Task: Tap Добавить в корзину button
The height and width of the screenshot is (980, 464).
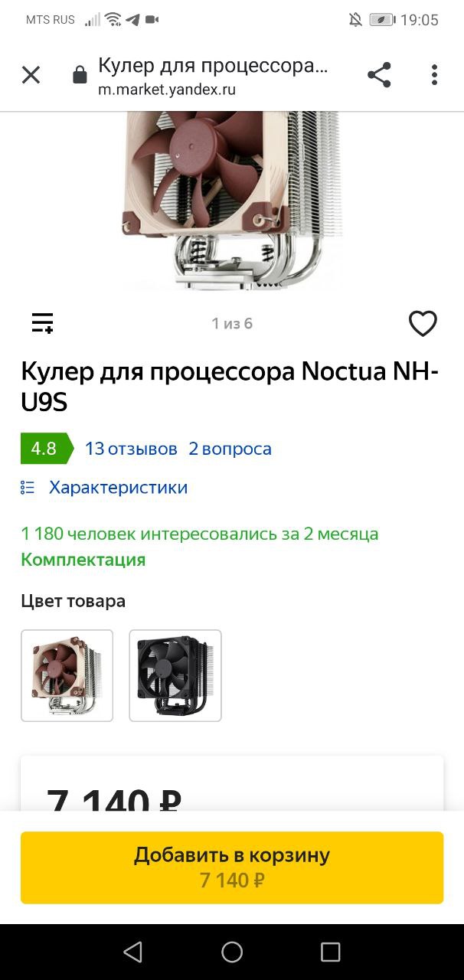Action: coord(232,867)
